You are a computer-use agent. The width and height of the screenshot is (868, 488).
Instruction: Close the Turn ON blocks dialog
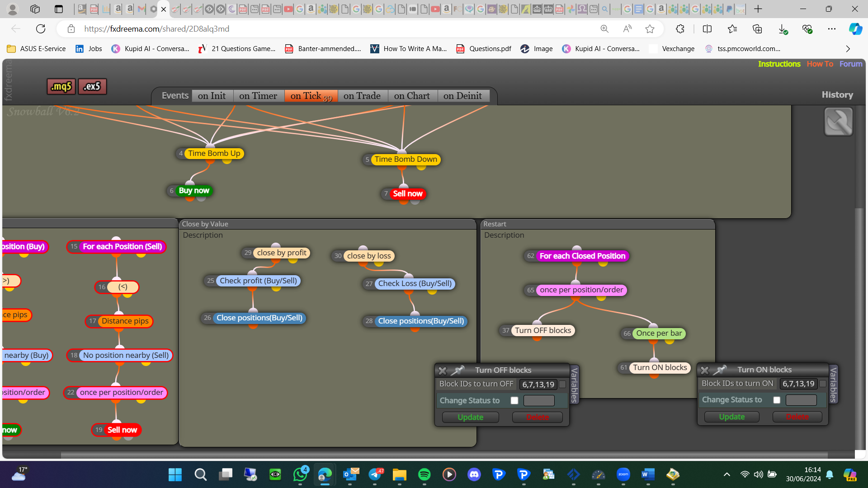[x=704, y=370]
